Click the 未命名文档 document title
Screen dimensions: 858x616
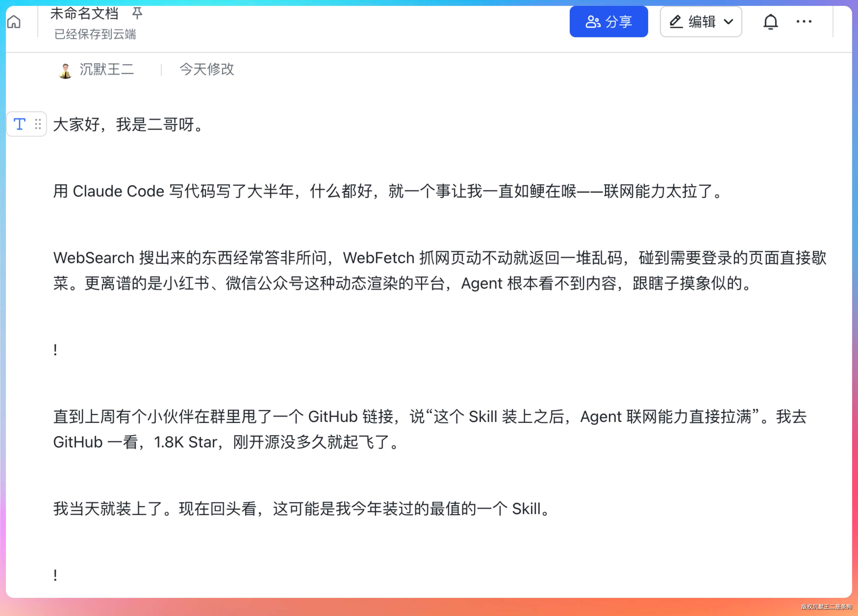[84, 14]
